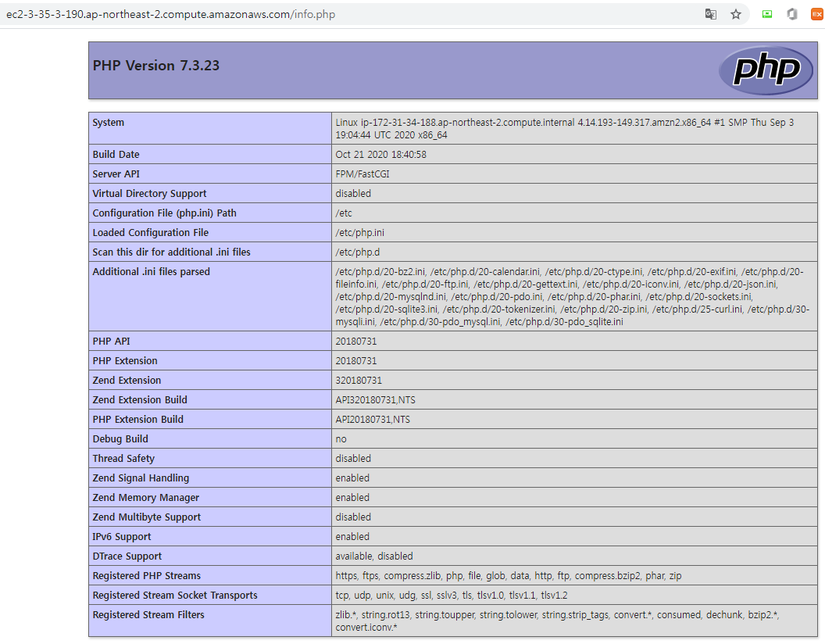
Task: Click Zend Extension value 320180731
Action: click(359, 380)
